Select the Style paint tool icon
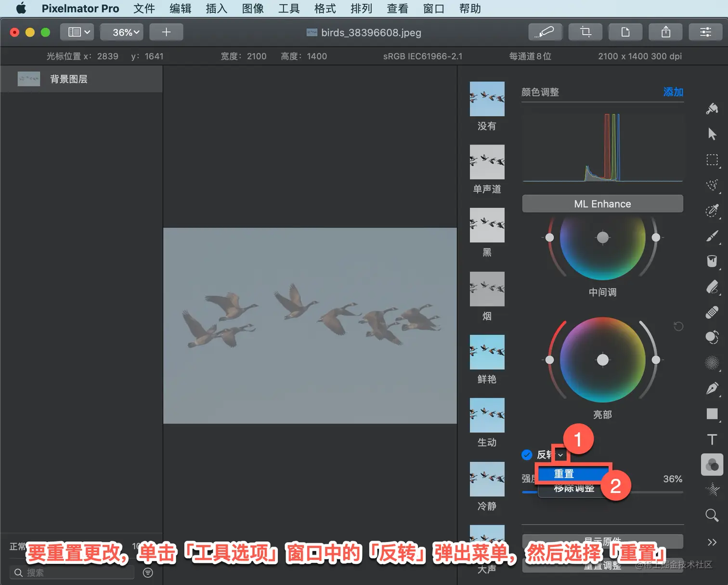This screenshot has width=728, height=585. pos(712,108)
